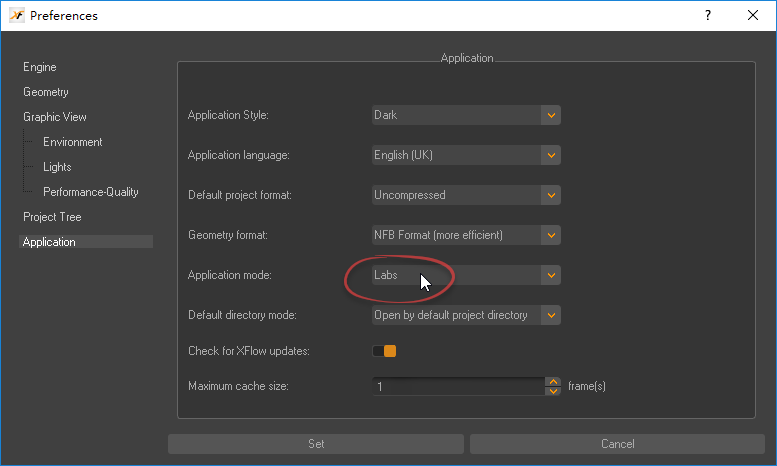Select Geometry preferences category
The image size is (777, 466).
pyautogui.click(x=46, y=92)
